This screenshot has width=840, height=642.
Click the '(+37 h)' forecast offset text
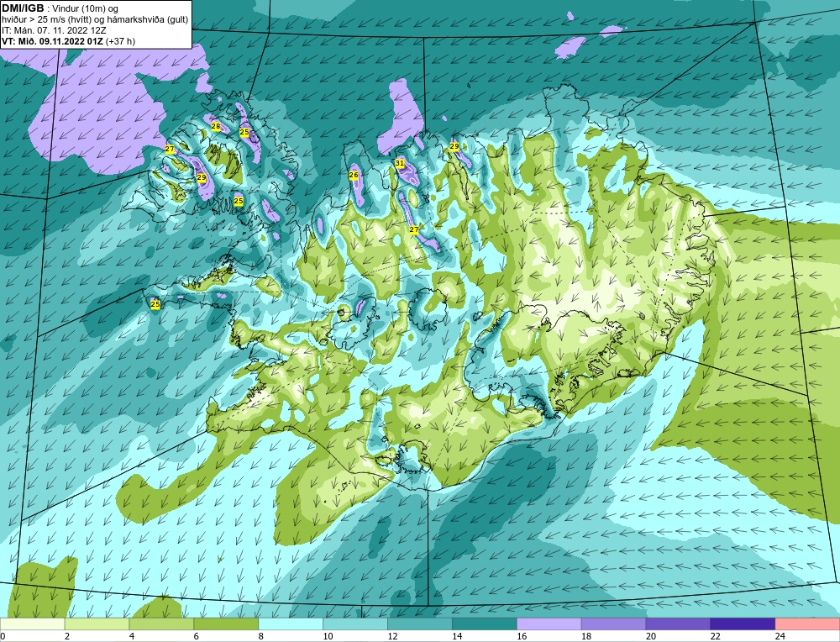pos(120,41)
